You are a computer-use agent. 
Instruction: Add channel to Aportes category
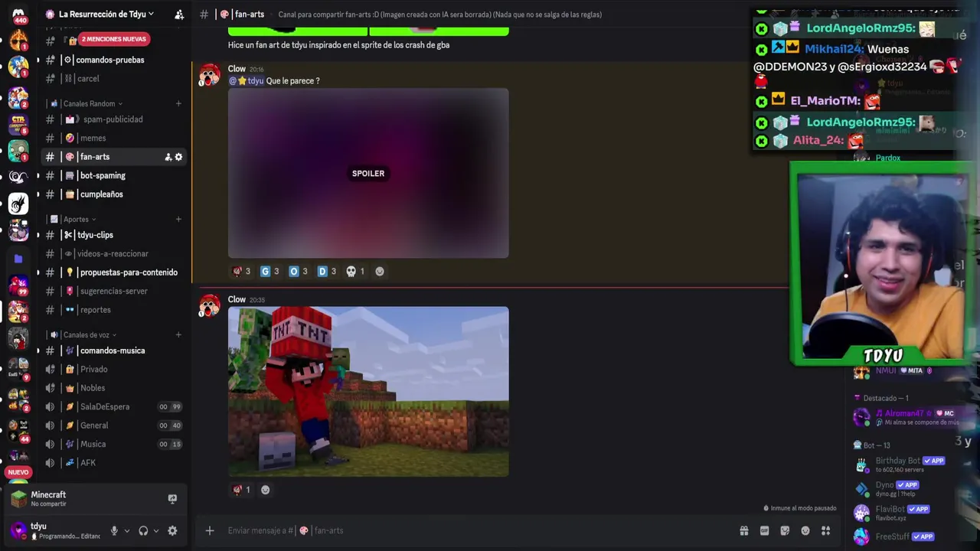tap(178, 219)
